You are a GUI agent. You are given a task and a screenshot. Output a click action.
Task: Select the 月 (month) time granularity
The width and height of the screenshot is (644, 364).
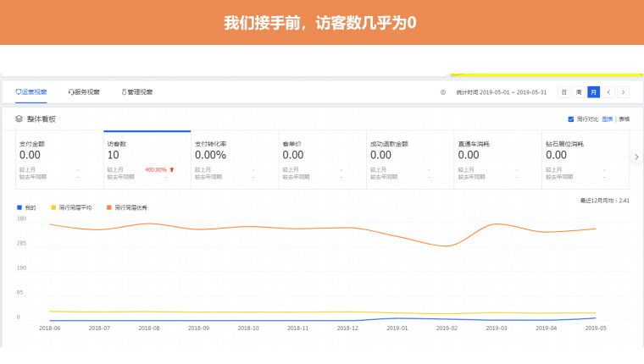pyautogui.click(x=593, y=92)
